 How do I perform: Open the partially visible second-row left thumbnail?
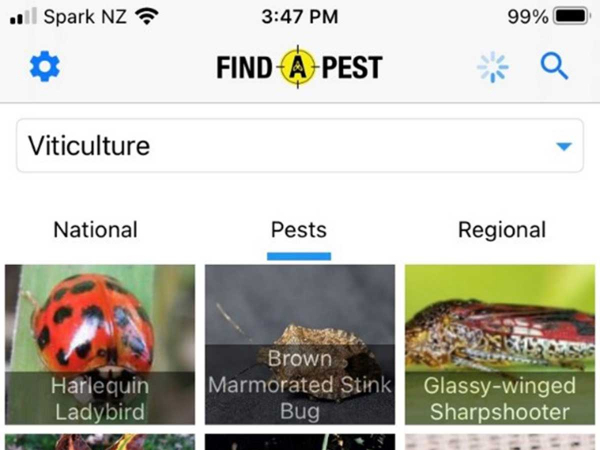pos(100,442)
